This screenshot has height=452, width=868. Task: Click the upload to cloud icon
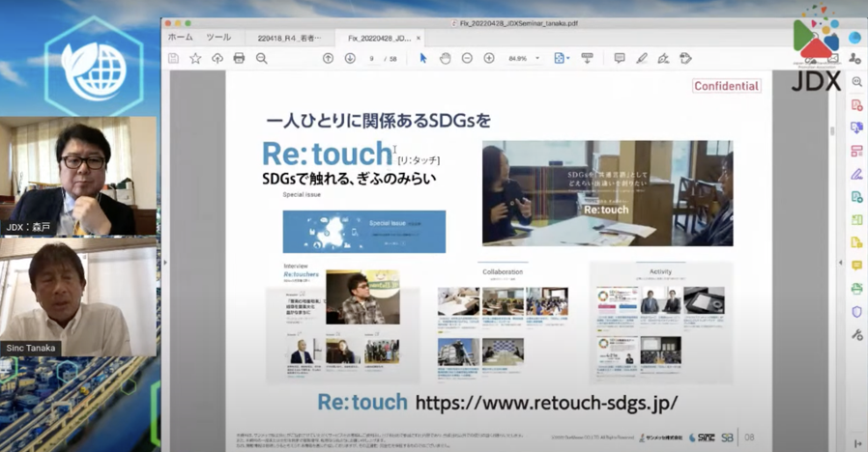coord(217,58)
